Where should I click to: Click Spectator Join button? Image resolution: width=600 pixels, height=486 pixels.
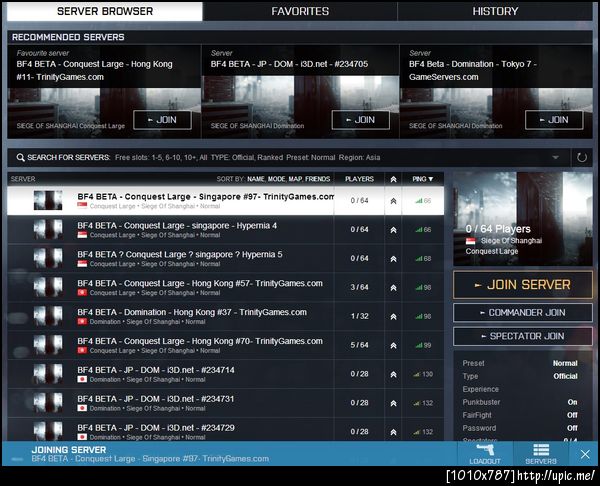[523, 336]
